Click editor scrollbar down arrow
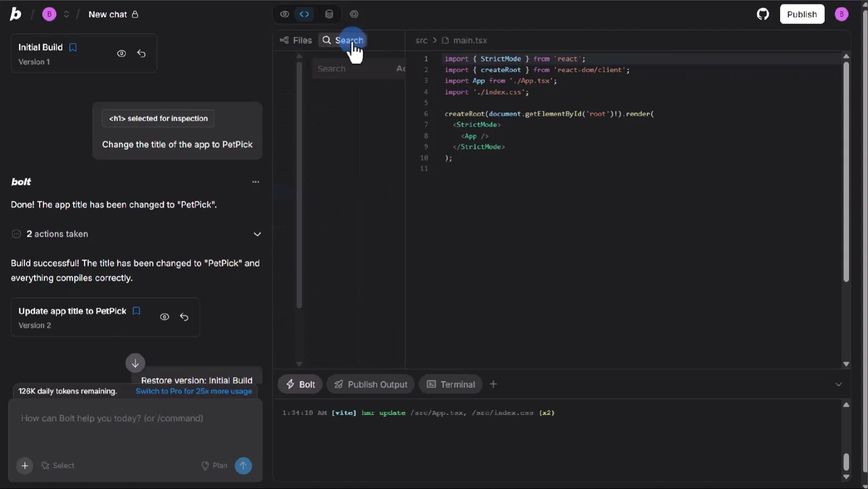The width and height of the screenshot is (868, 489). (x=846, y=364)
